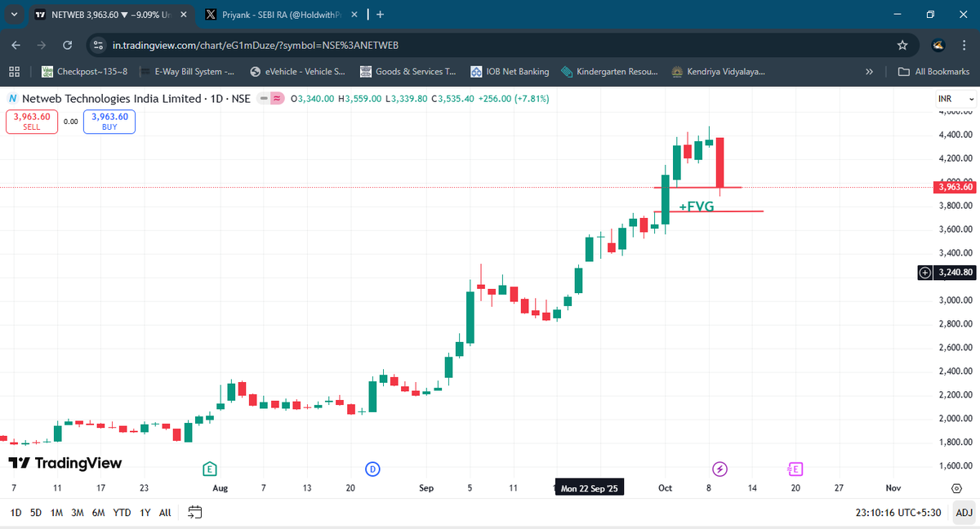The width and height of the screenshot is (980, 529).
Task: Click the TradingView logo on chart
Action: click(x=65, y=463)
